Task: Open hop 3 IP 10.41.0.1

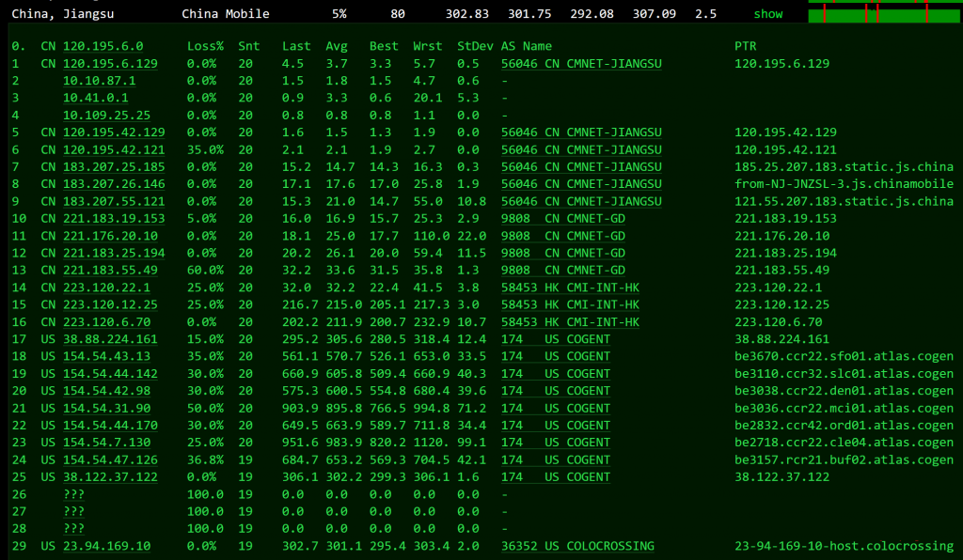Action: pyautogui.click(x=96, y=98)
